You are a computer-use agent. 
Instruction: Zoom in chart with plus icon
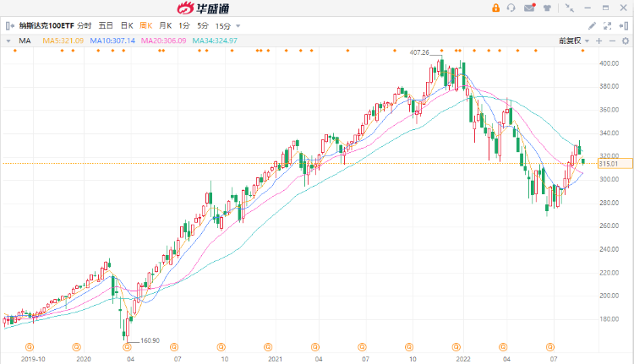click(x=599, y=41)
